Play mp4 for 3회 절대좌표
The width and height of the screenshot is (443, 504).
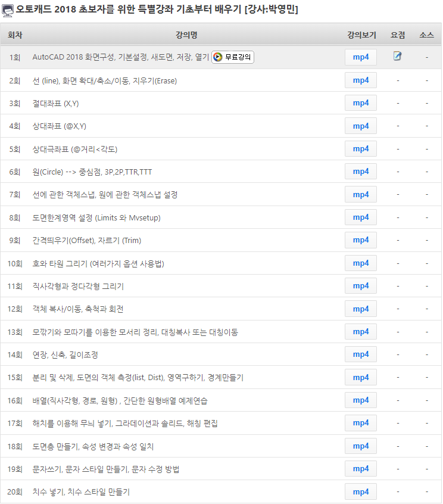click(x=361, y=103)
